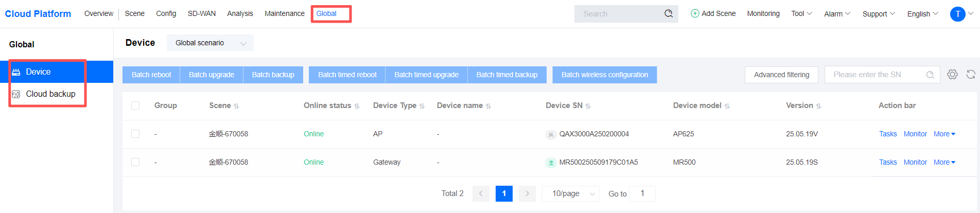This screenshot has height=213, width=980.
Task: Check the box for the AP625 device row
Action: click(x=135, y=134)
